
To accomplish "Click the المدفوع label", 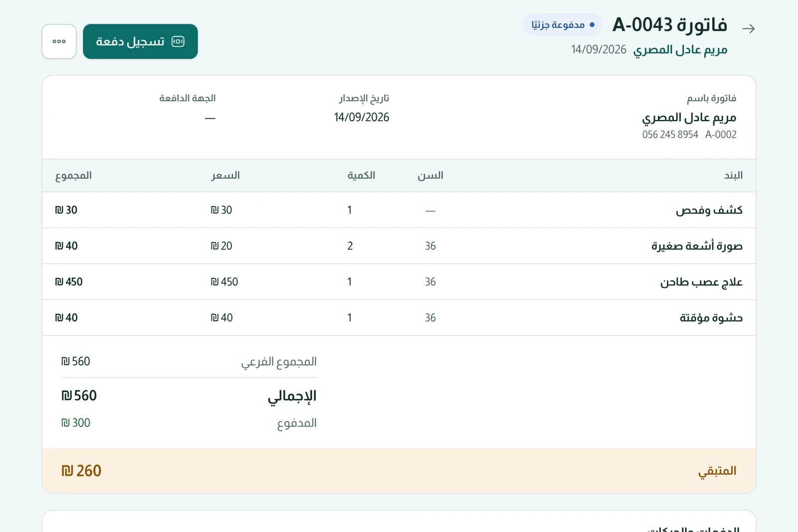I will pos(297,423).
